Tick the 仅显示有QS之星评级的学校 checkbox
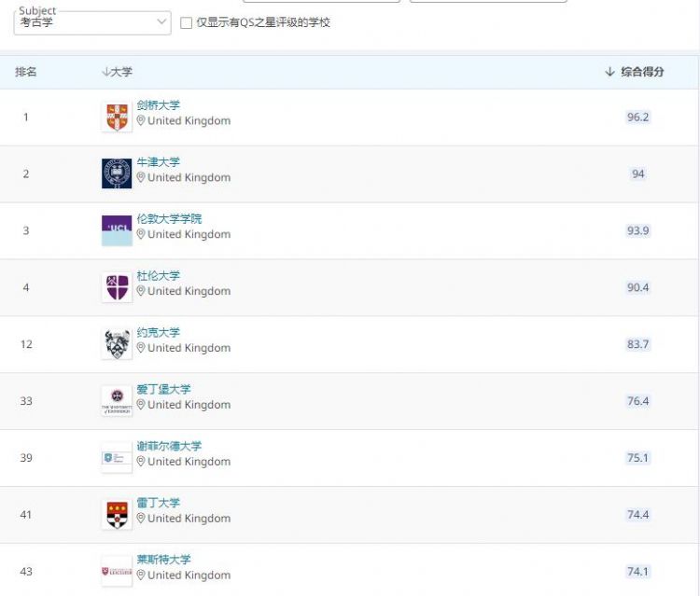700x596 pixels. pos(186,22)
